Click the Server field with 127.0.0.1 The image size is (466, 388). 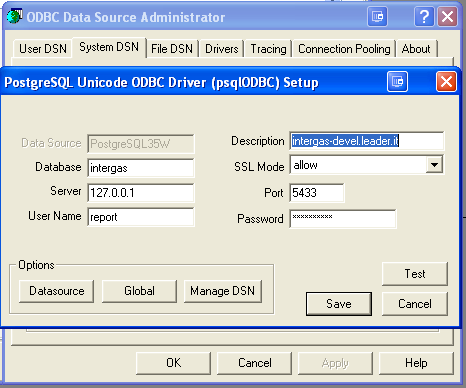(x=141, y=192)
